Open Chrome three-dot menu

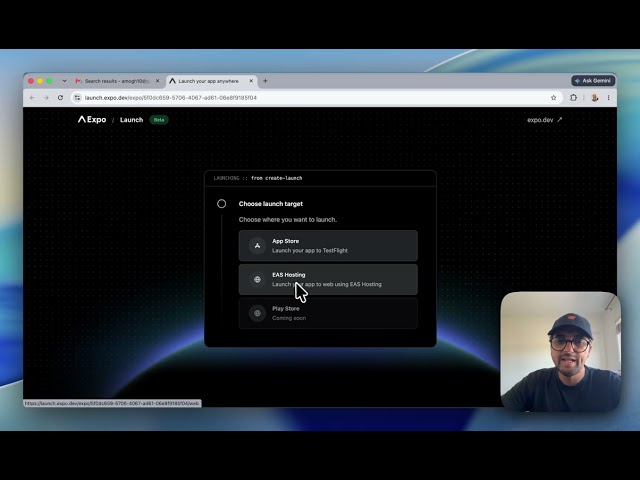(609, 98)
